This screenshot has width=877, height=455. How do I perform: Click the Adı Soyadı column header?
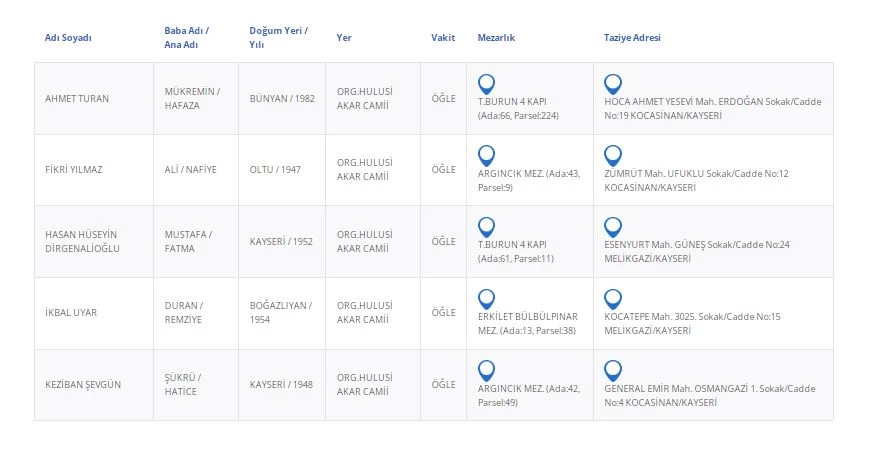(68, 38)
